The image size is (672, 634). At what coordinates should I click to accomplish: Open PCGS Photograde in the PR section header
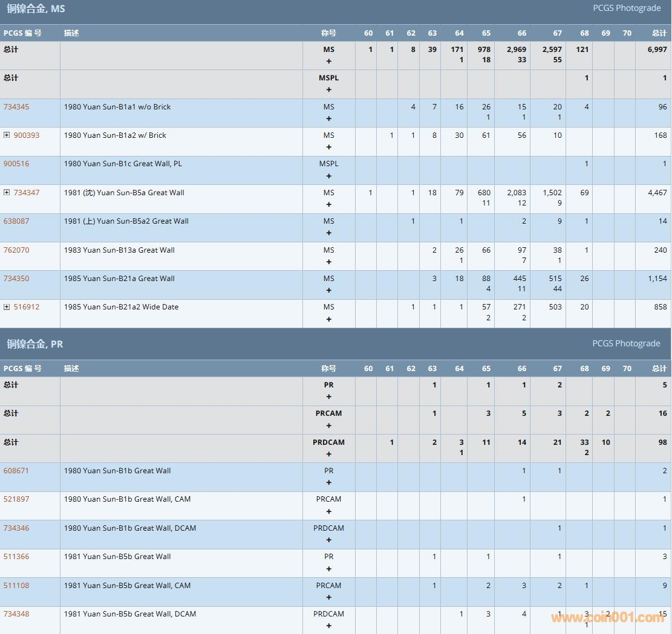(626, 343)
